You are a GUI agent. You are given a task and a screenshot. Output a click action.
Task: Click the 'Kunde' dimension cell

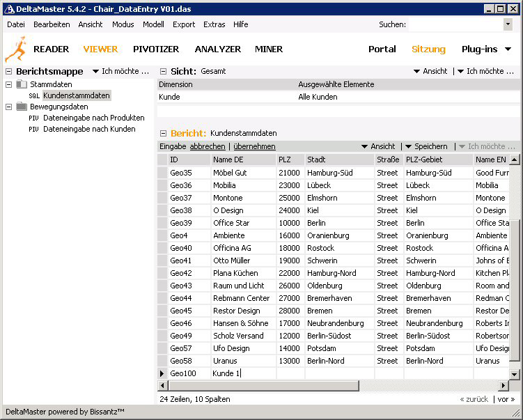tap(227, 97)
